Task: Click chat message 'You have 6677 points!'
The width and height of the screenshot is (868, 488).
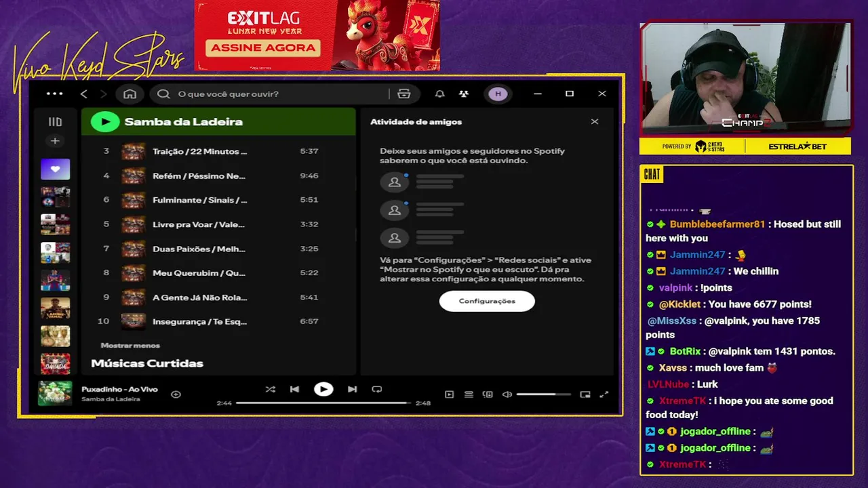Action: point(760,304)
